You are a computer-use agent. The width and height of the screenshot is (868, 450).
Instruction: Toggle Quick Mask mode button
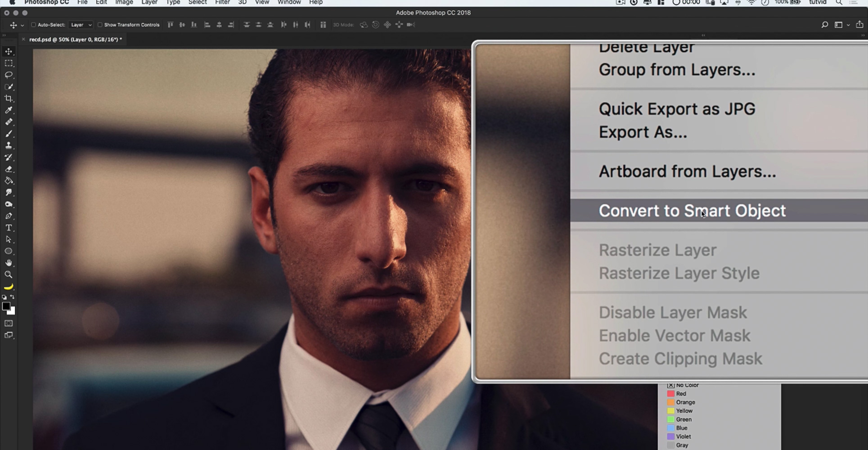pos(9,324)
